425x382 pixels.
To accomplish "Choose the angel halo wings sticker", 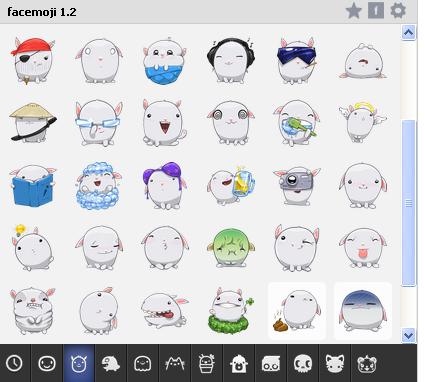I will pyautogui.click(x=362, y=122).
